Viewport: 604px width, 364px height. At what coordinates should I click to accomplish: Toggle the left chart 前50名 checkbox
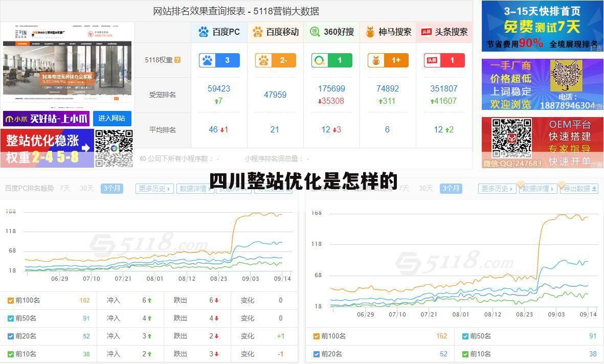pyautogui.click(x=11, y=318)
